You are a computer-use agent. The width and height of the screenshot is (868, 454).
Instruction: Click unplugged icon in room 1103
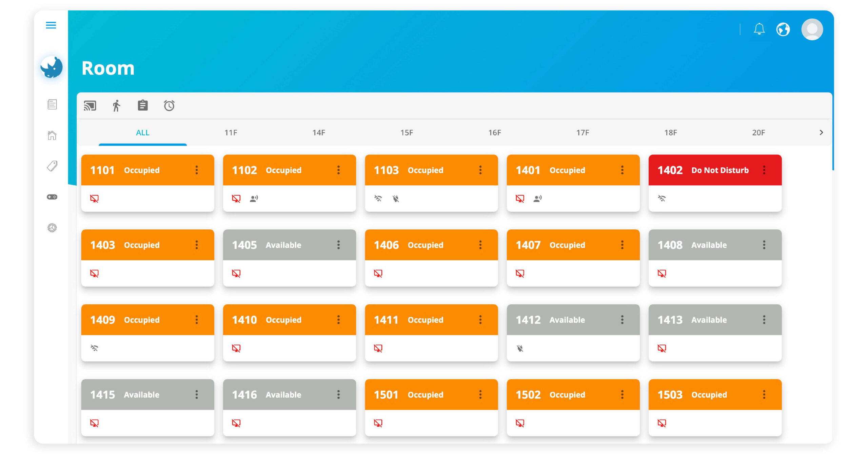396,198
